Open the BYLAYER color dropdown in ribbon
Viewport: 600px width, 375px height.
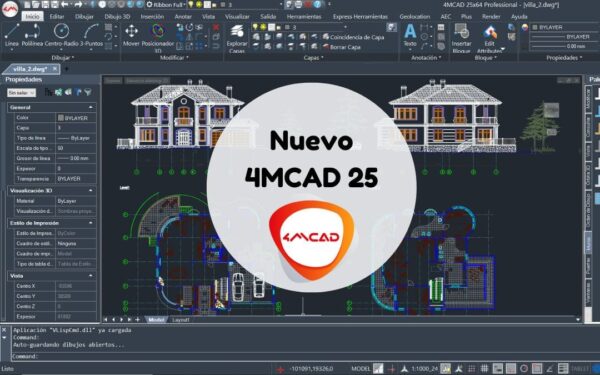tap(565, 27)
